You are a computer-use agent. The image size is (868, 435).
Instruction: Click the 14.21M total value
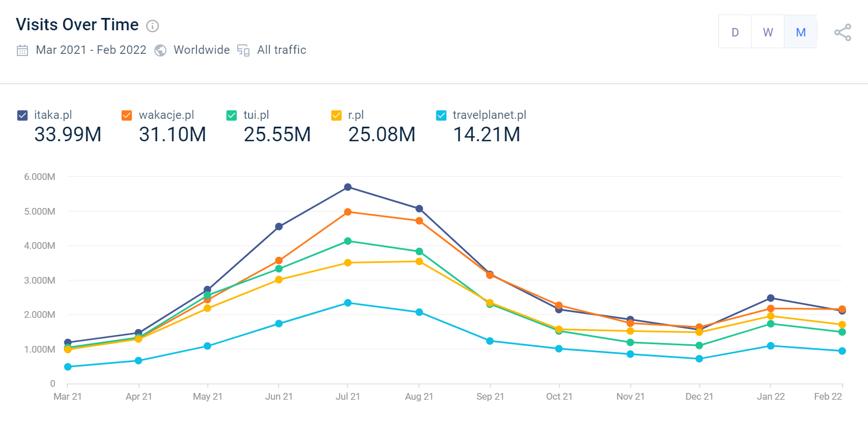pos(486,135)
